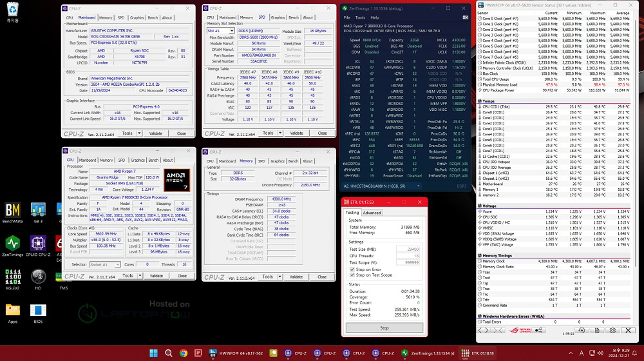Open the Tools menu in ZenTimings
The image size is (644, 361).
click(360, 17)
